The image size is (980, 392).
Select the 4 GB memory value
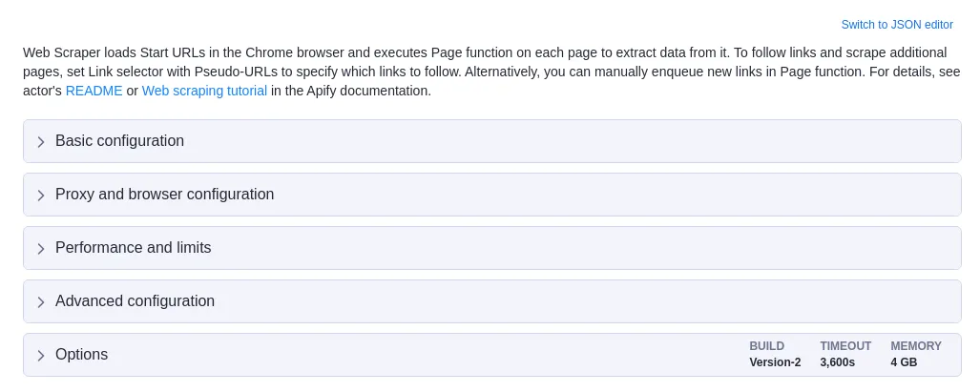[904, 362]
